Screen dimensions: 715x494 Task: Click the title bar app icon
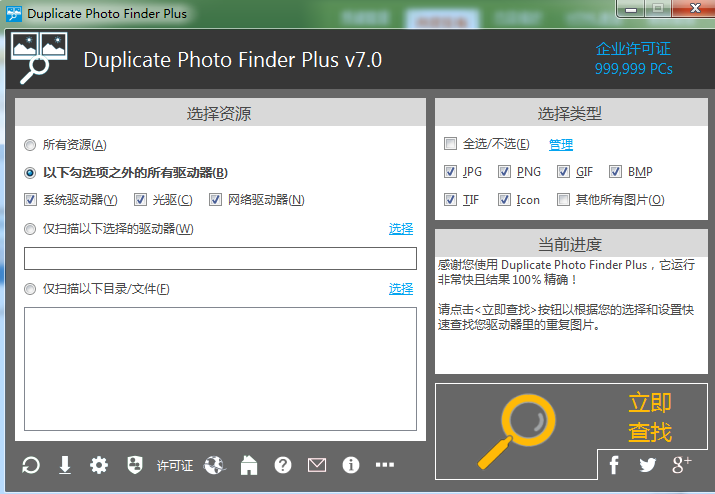(x=14, y=14)
